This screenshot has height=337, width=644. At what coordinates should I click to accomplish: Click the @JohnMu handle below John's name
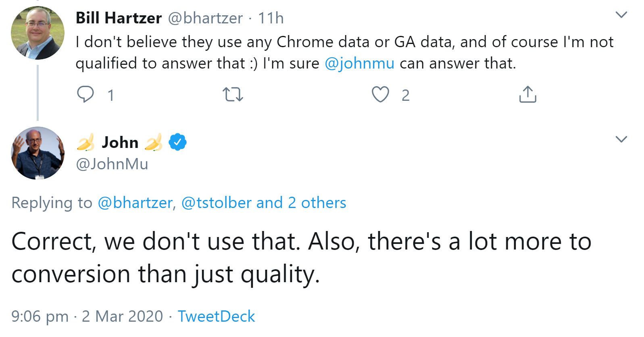pyautogui.click(x=112, y=164)
